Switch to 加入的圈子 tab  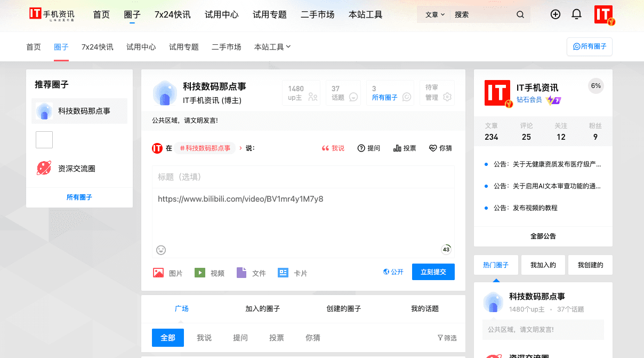point(262,308)
